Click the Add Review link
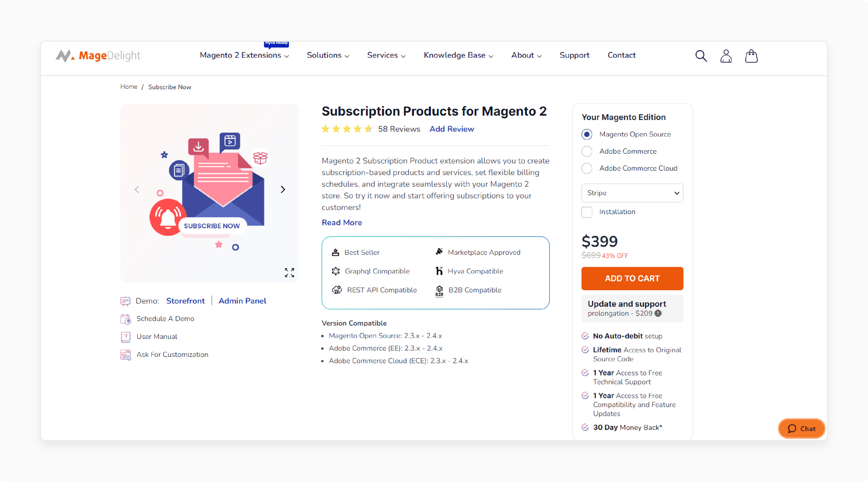This screenshot has width=868, height=482. click(451, 129)
